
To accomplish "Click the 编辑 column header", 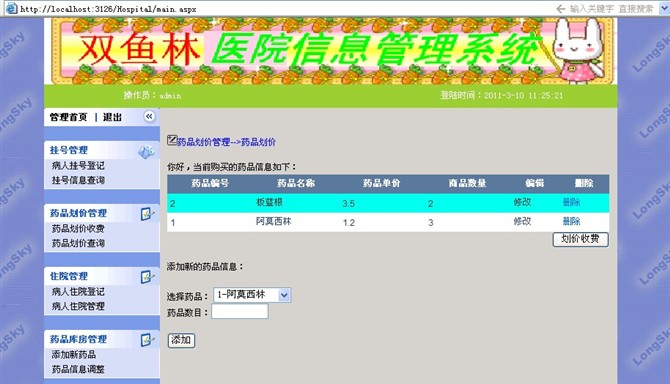I will tap(535, 184).
